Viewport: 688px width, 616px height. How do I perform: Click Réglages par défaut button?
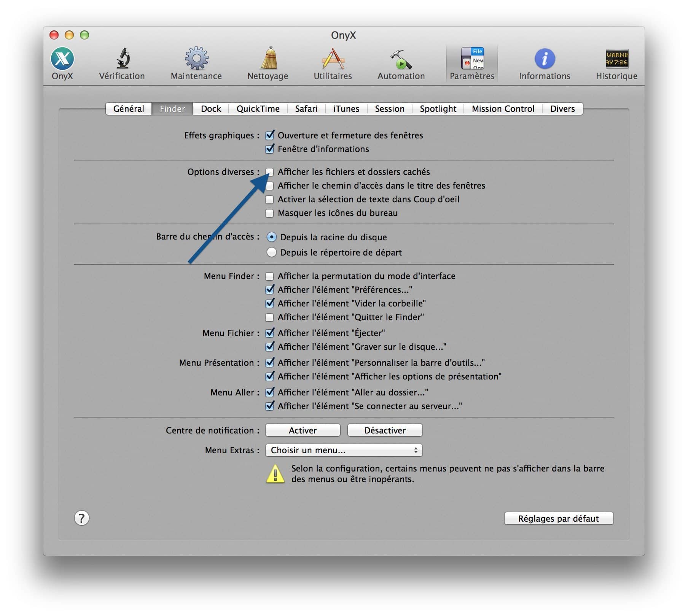tap(559, 518)
